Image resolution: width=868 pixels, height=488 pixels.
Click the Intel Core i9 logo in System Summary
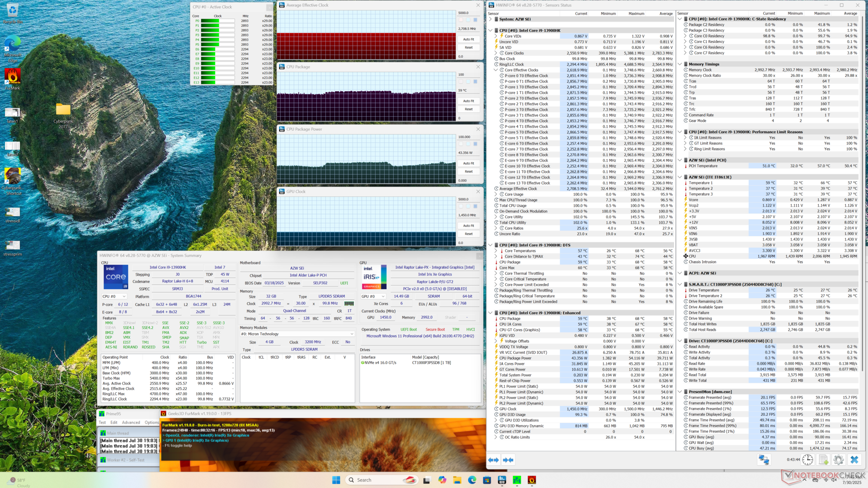point(116,277)
